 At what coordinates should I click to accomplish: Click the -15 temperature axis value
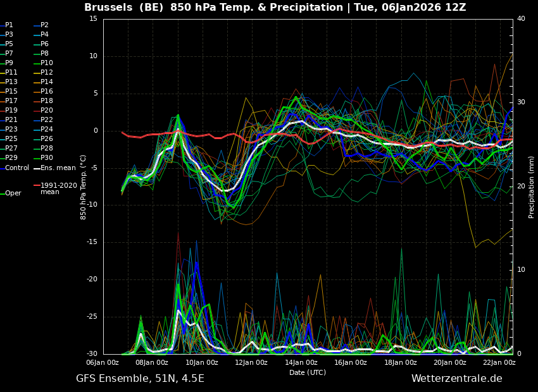pos(92,242)
